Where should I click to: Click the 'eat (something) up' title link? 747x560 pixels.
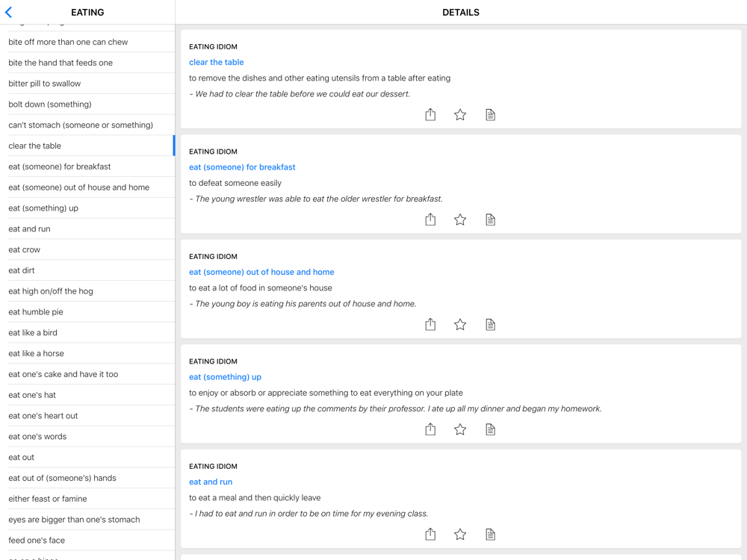click(225, 377)
